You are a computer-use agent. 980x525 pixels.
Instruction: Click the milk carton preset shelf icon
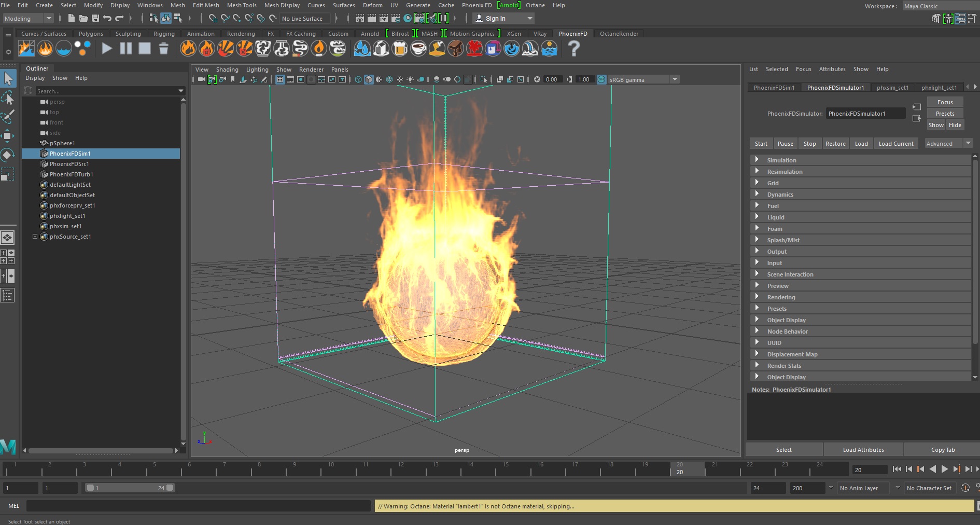click(381, 49)
